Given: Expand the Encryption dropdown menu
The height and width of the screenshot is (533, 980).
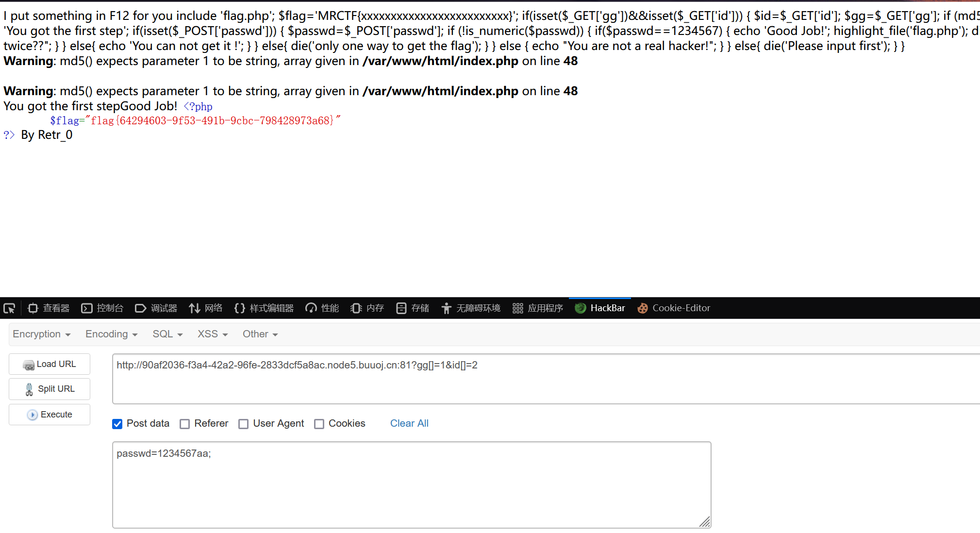Looking at the screenshot, I should (x=42, y=335).
